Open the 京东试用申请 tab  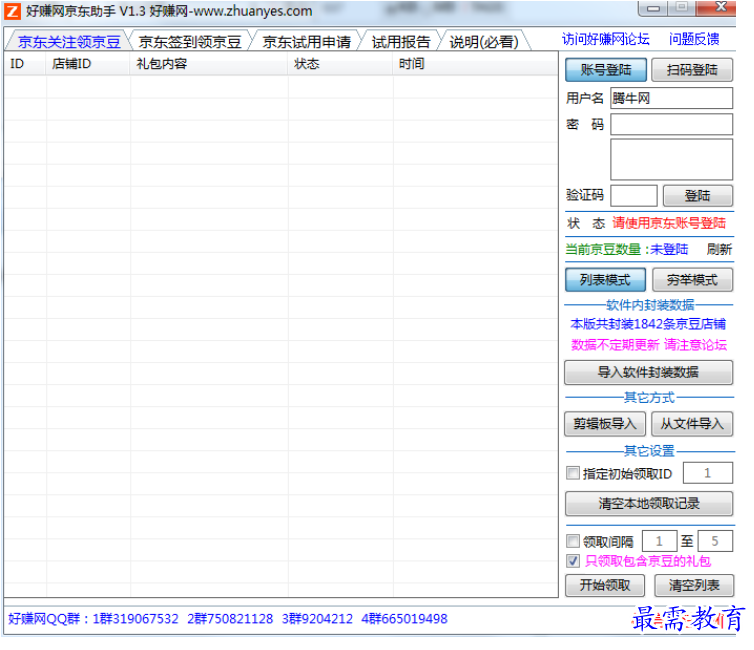pyautogui.click(x=306, y=42)
